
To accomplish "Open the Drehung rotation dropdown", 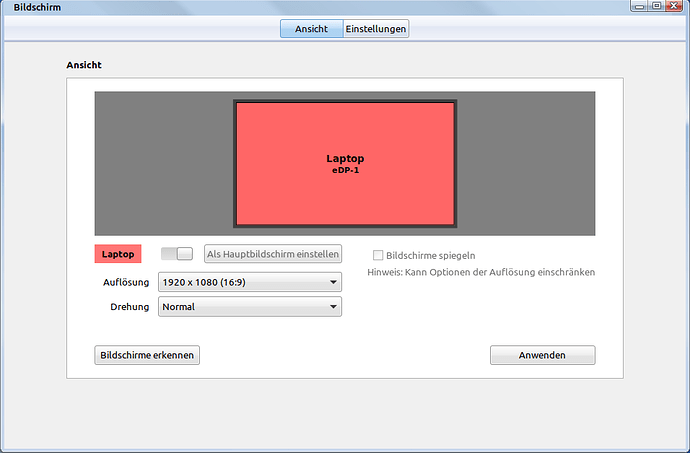I will [x=250, y=307].
